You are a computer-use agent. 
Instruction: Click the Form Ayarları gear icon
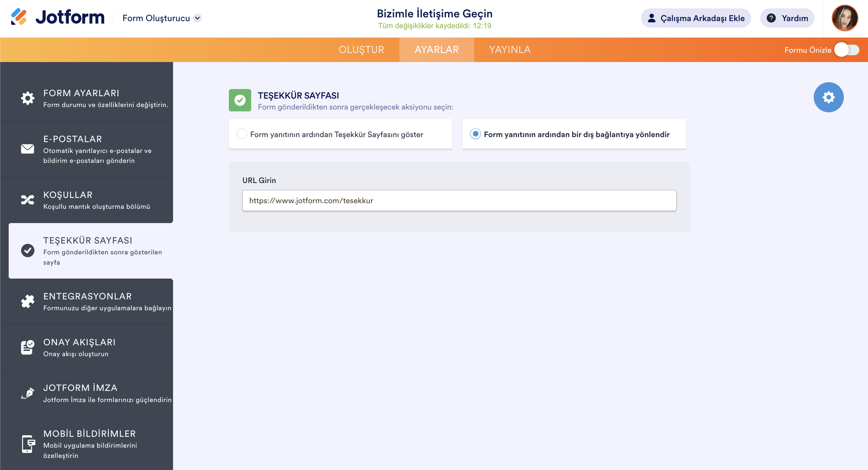28,98
